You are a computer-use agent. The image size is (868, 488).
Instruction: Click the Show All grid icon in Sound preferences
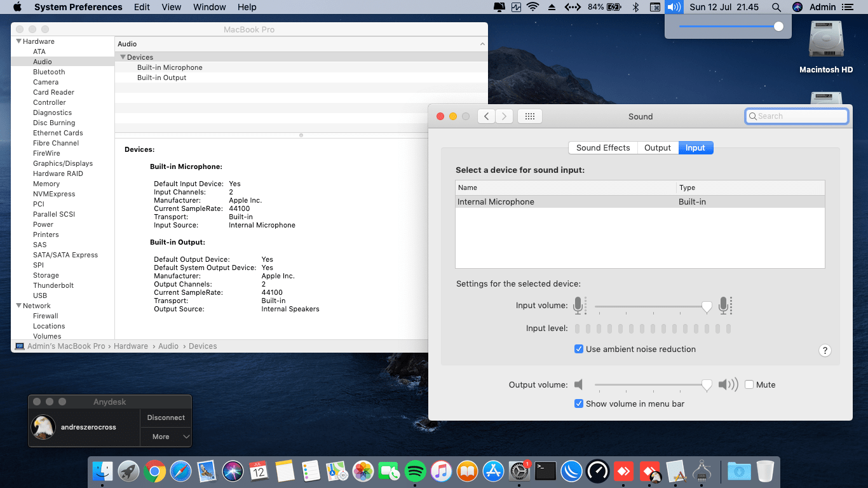pyautogui.click(x=530, y=116)
